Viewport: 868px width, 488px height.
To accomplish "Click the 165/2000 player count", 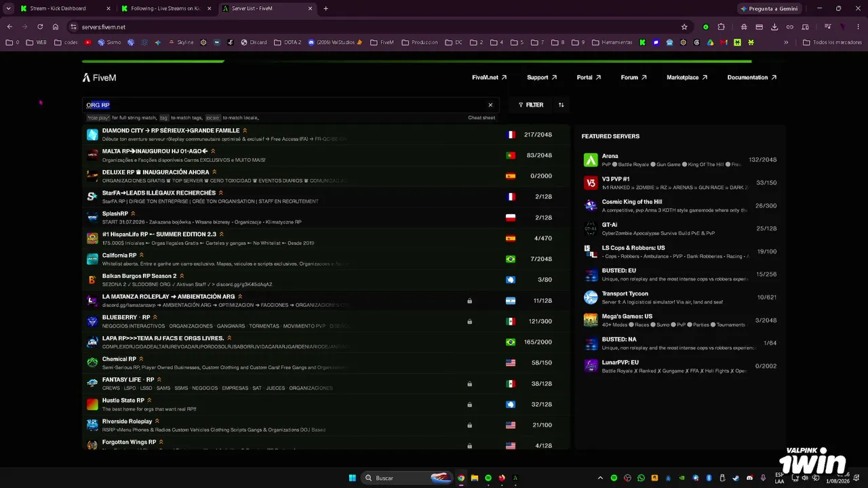I will pyautogui.click(x=538, y=342).
